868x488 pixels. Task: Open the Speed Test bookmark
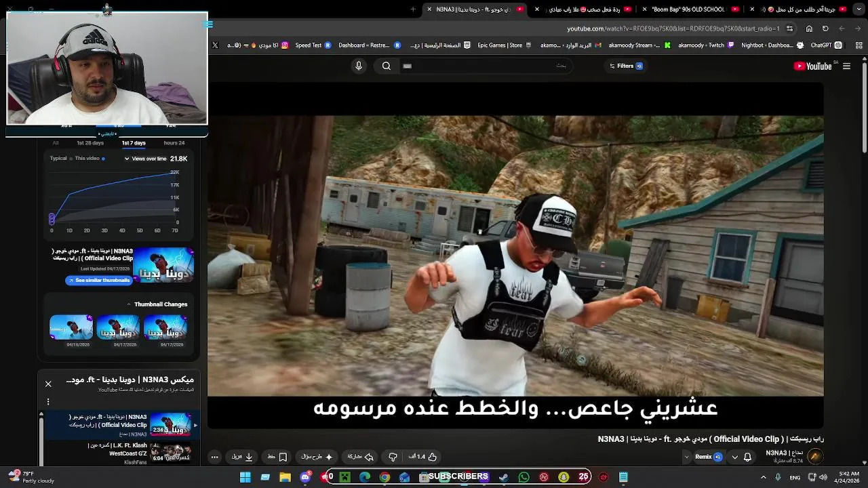click(313, 45)
